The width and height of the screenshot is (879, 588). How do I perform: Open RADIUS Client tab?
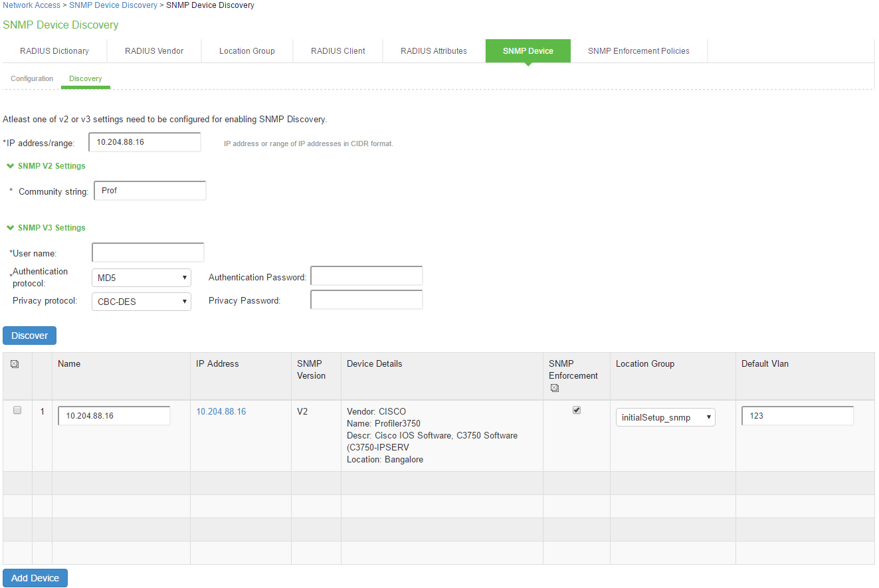(x=338, y=50)
